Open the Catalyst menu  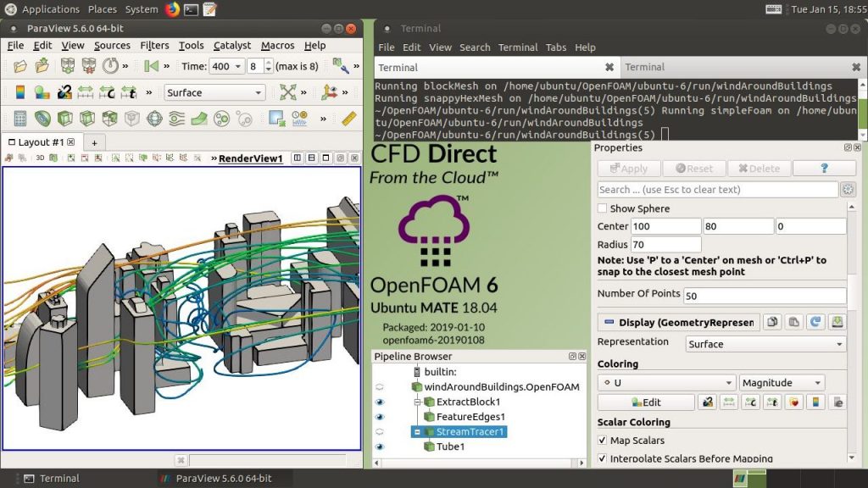pos(232,46)
